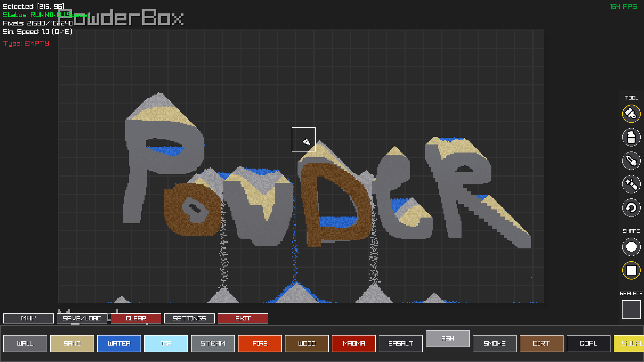Open the Save/Load menu
The width and height of the screenshot is (644, 362).
tap(82, 318)
